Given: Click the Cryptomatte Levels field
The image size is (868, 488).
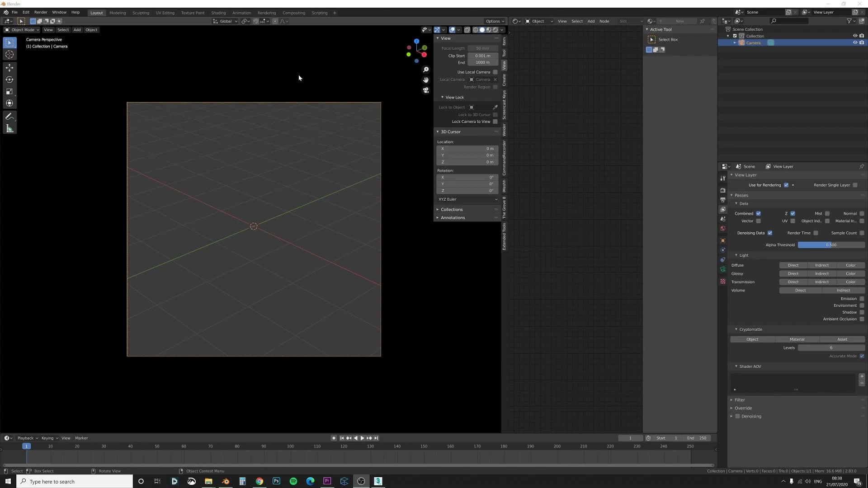Looking at the screenshot, I should click(831, 348).
